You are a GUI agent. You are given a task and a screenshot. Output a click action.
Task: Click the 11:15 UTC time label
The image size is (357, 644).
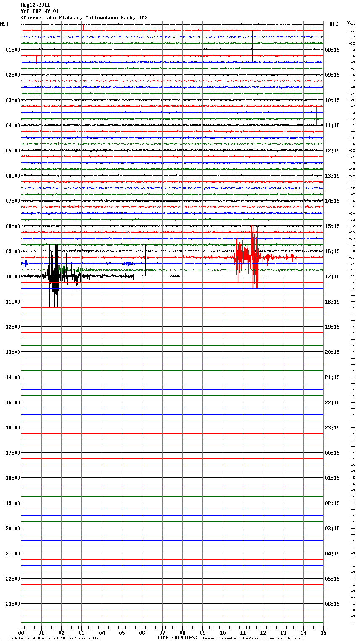[x=332, y=126]
